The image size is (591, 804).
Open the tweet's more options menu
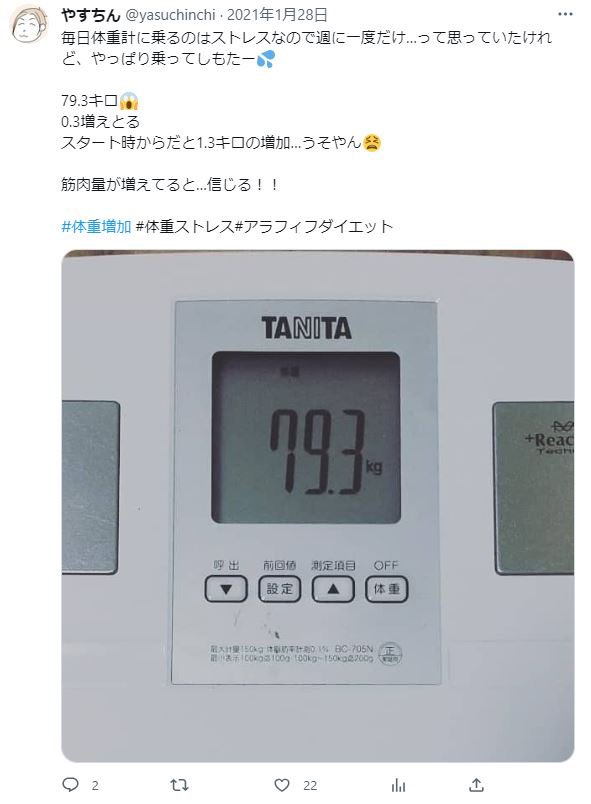click(x=565, y=14)
